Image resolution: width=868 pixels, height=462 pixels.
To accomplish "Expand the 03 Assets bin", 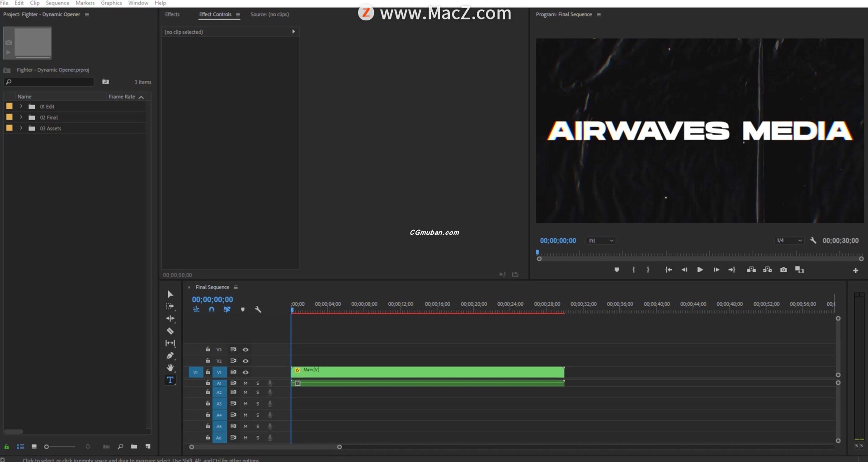I will (21, 128).
